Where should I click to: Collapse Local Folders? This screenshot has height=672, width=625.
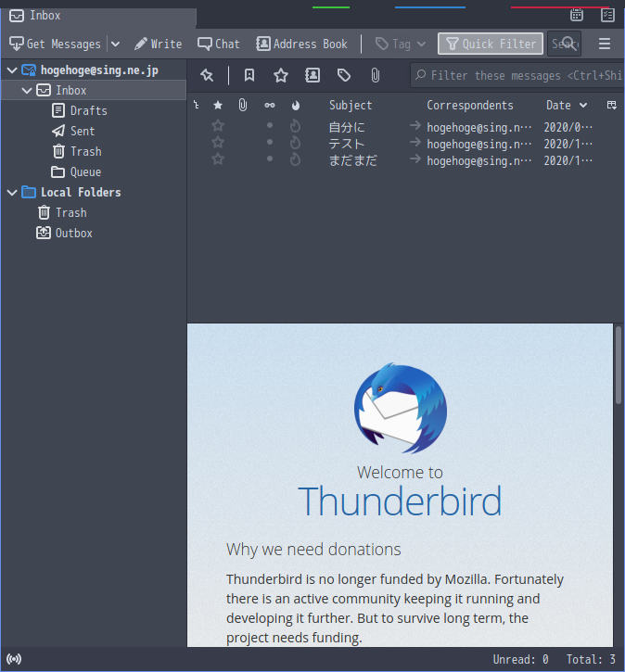click(x=12, y=193)
